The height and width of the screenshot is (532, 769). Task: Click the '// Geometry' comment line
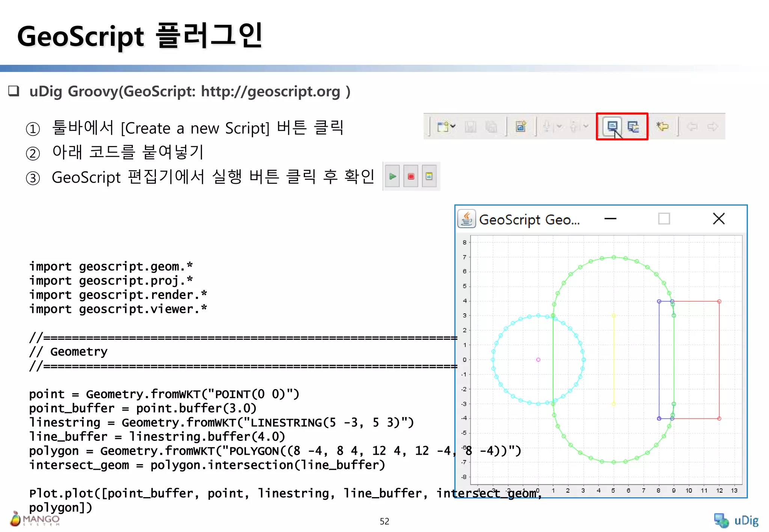coord(68,352)
